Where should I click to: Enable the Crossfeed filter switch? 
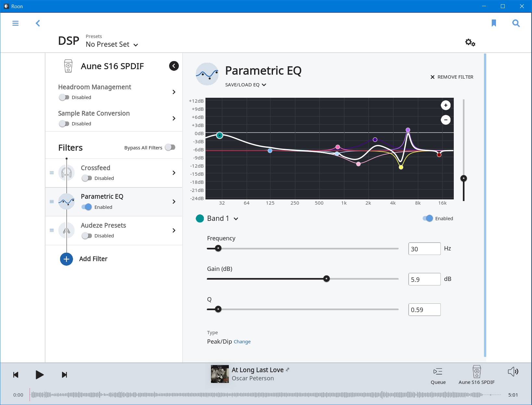(87, 178)
